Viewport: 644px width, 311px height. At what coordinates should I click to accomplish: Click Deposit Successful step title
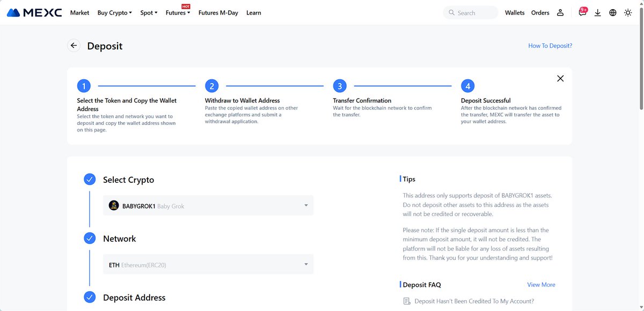(x=486, y=100)
